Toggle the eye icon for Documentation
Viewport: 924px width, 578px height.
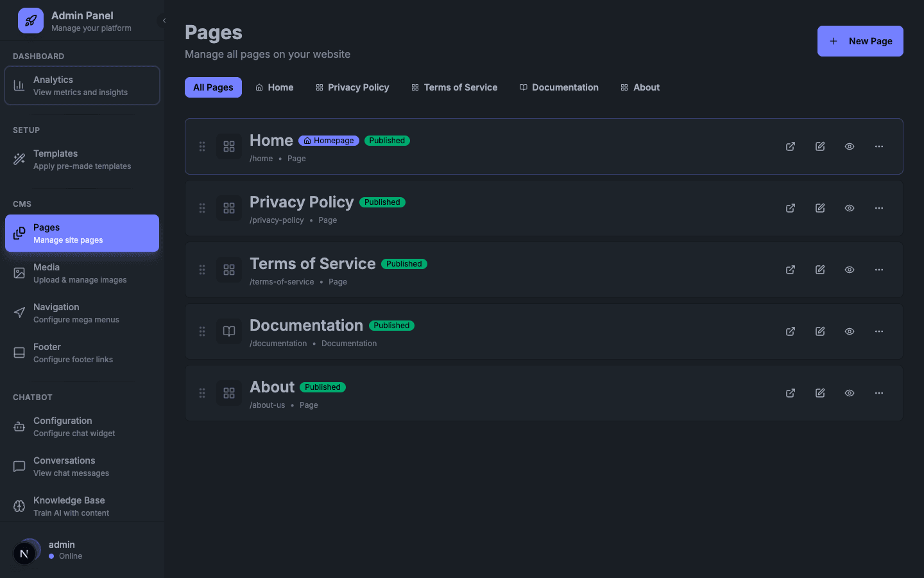pyautogui.click(x=849, y=331)
